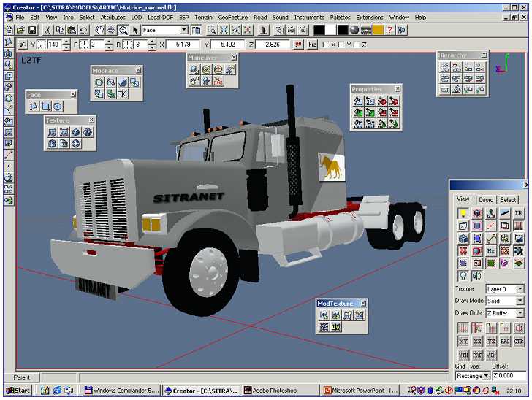
Task: Pick the arrow pointer select tool
Action: point(135,30)
